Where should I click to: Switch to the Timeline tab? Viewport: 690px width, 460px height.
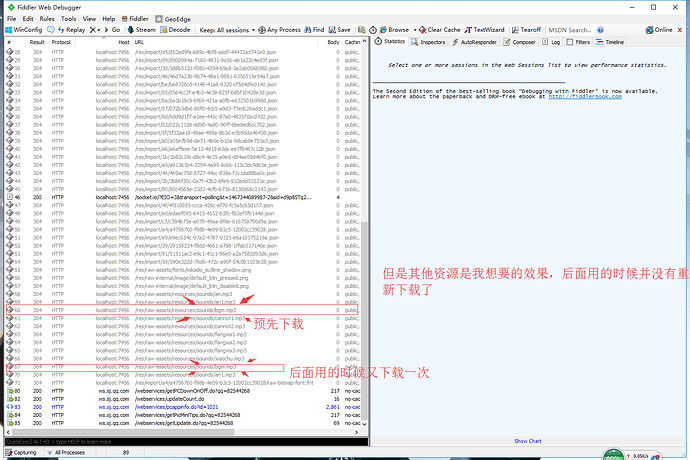click(609, 42)
